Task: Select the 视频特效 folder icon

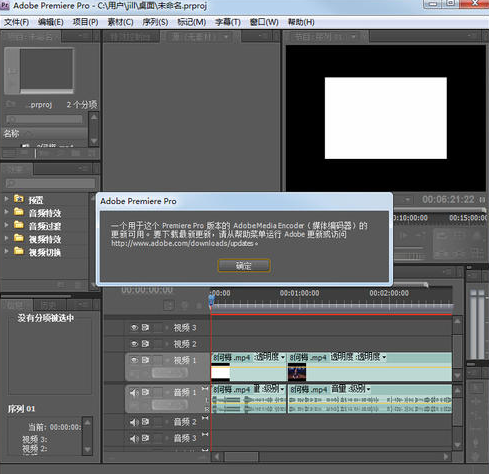Action: click(x=19, y=238)
